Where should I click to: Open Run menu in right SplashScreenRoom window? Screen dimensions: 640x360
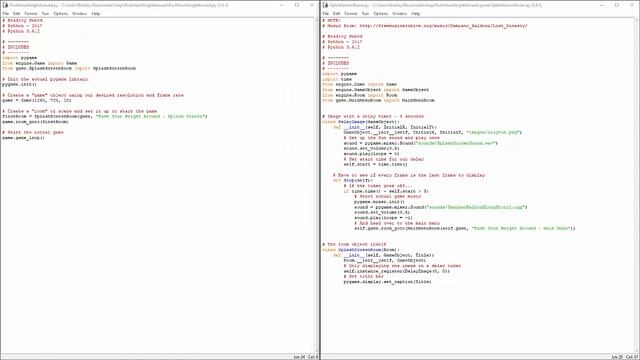click(365, 13)
